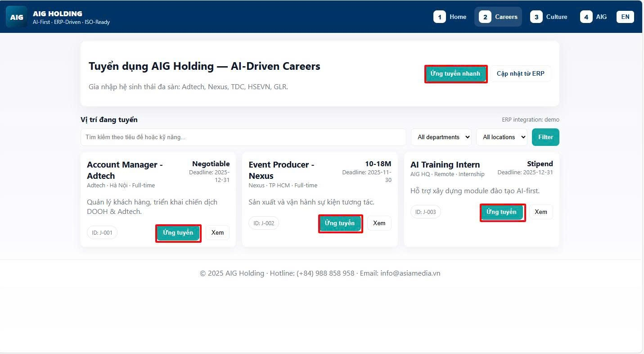
Task: Expand the All locations dropdown
Action: coord(501,137)
